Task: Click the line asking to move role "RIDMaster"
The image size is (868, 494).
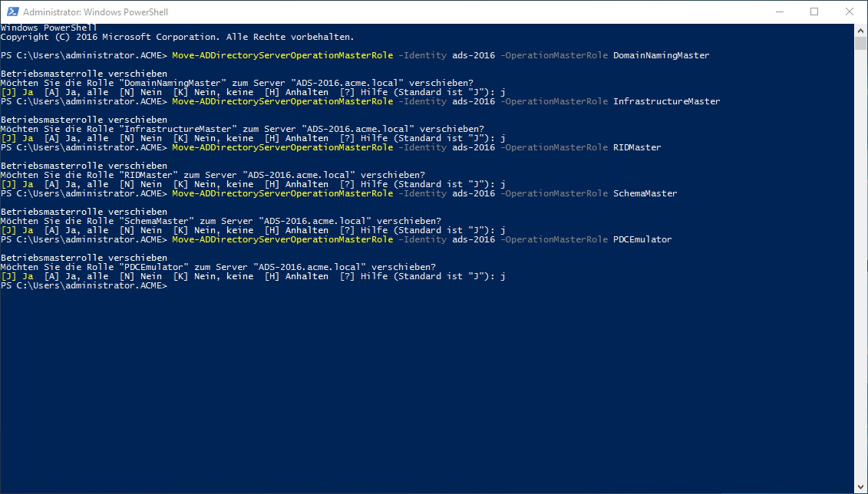Action: 213,175
